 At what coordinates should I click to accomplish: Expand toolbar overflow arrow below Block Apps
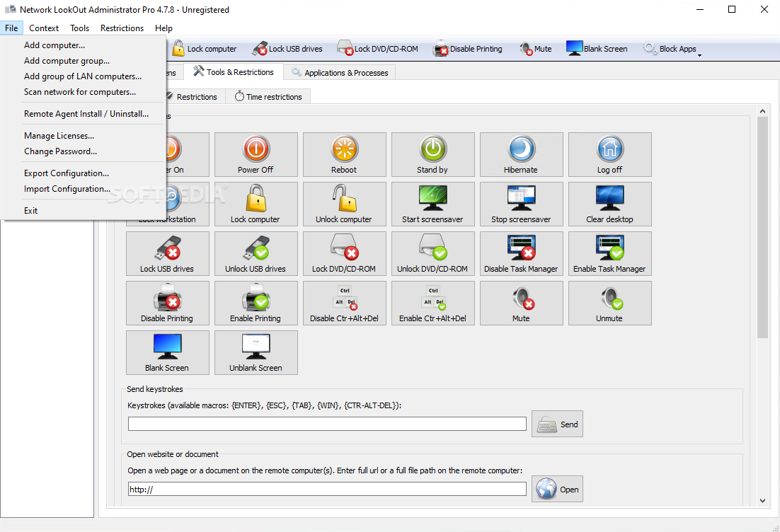[699, 55]
